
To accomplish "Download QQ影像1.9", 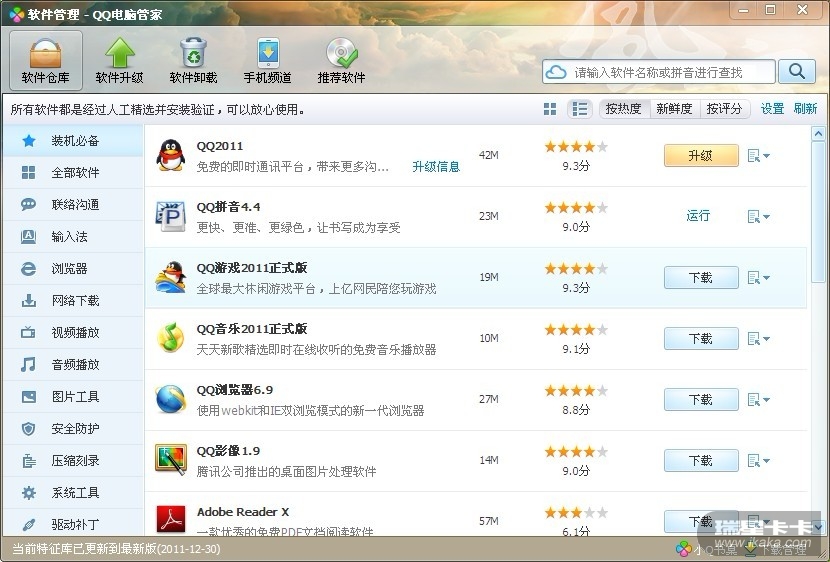I will click(701, 461).
